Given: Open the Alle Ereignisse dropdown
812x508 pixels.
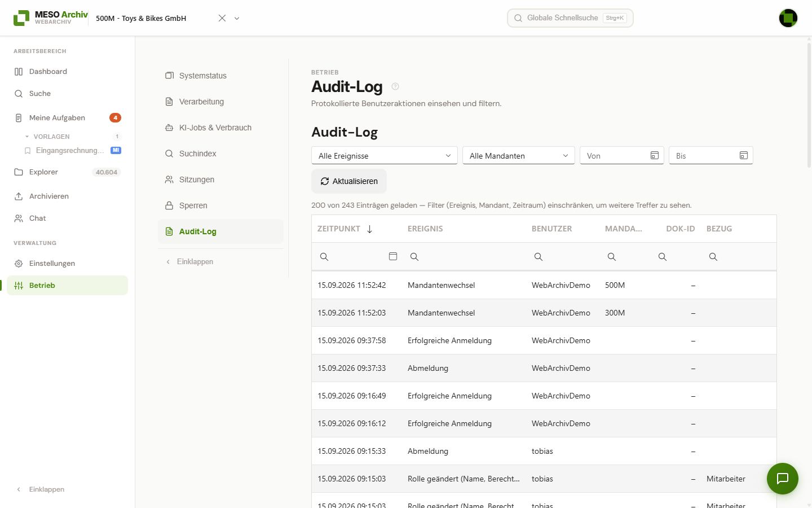Looking at the screenshot, I should tap(385, 156).
